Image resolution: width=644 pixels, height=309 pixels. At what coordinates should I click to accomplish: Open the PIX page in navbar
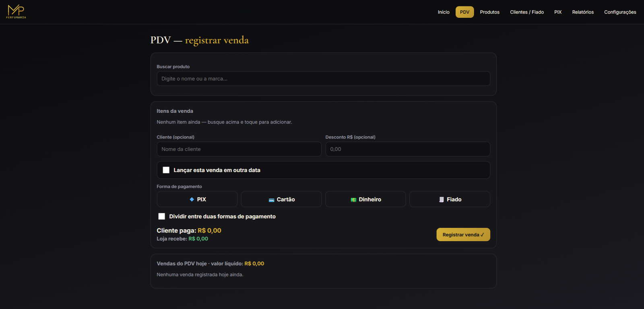(557, 12)
